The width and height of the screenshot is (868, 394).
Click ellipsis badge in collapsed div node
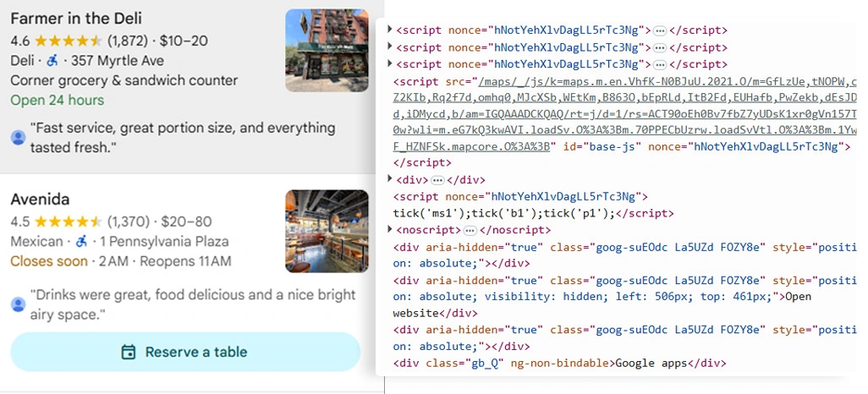point(437,180)
